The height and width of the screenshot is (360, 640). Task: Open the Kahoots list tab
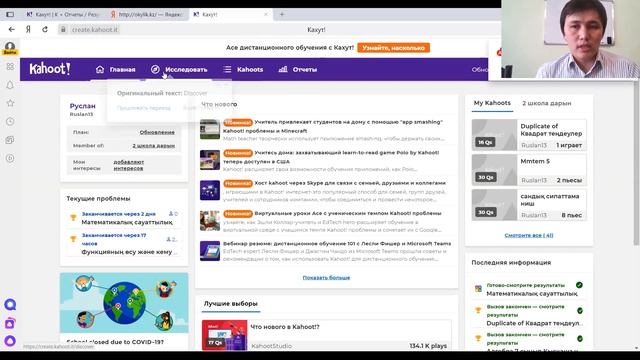(243, 69)
